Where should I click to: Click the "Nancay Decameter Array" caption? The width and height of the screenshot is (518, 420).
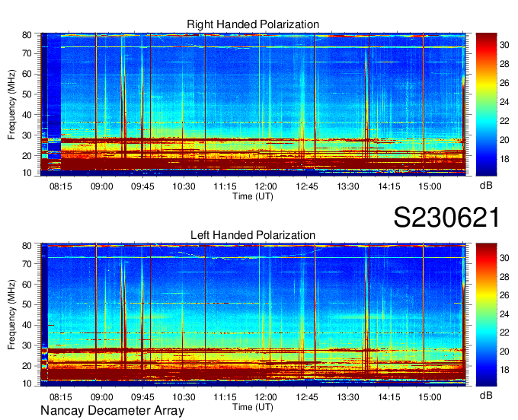[x=112, y=411]
